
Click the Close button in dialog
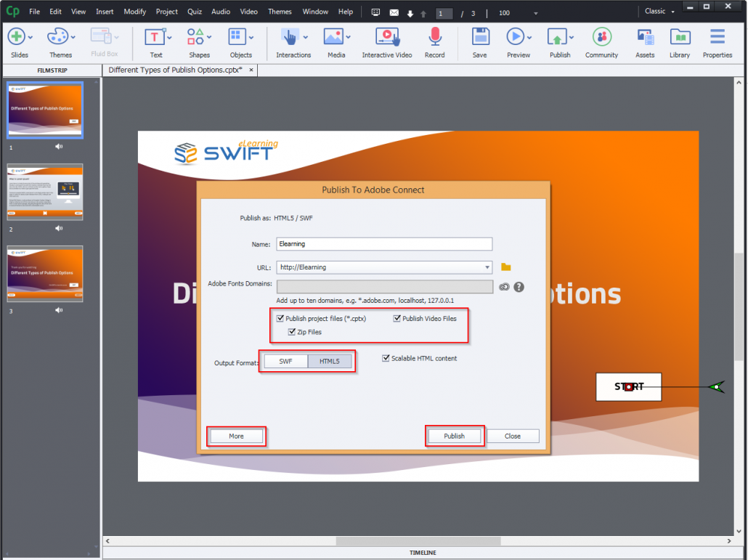point(513,436)
